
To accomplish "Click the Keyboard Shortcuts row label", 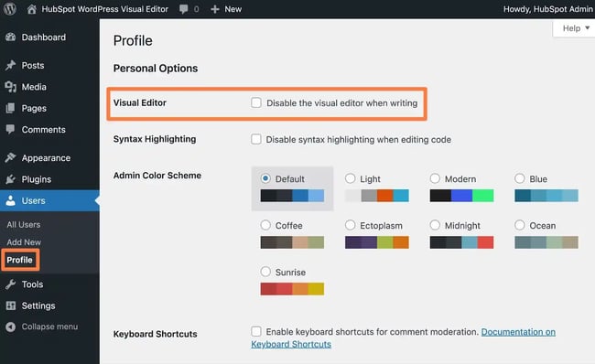I will point(156,334).
